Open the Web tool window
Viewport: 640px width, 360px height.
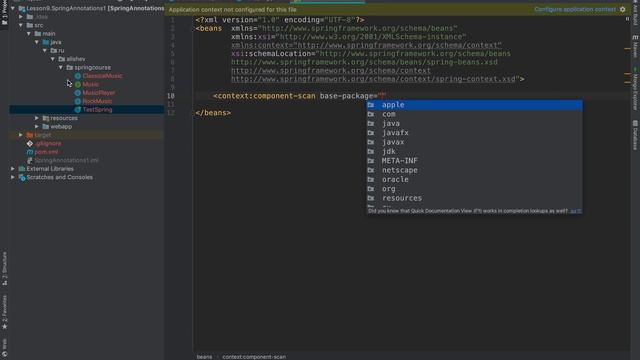pos(4,348)
